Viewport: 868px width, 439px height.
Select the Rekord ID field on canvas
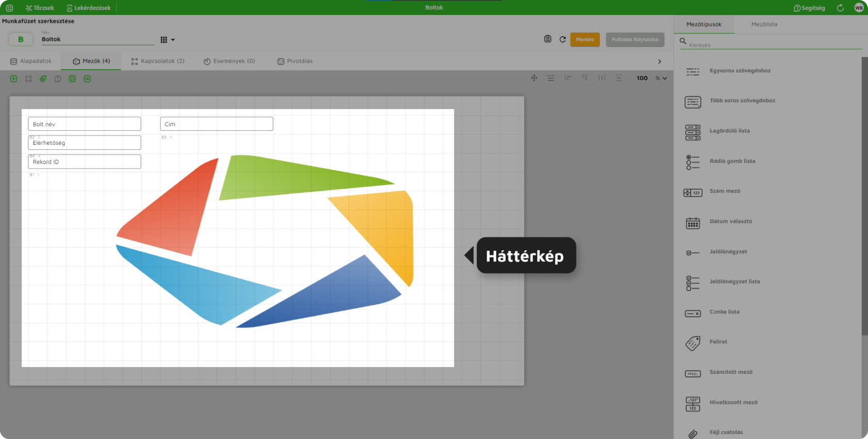point(84,162)
